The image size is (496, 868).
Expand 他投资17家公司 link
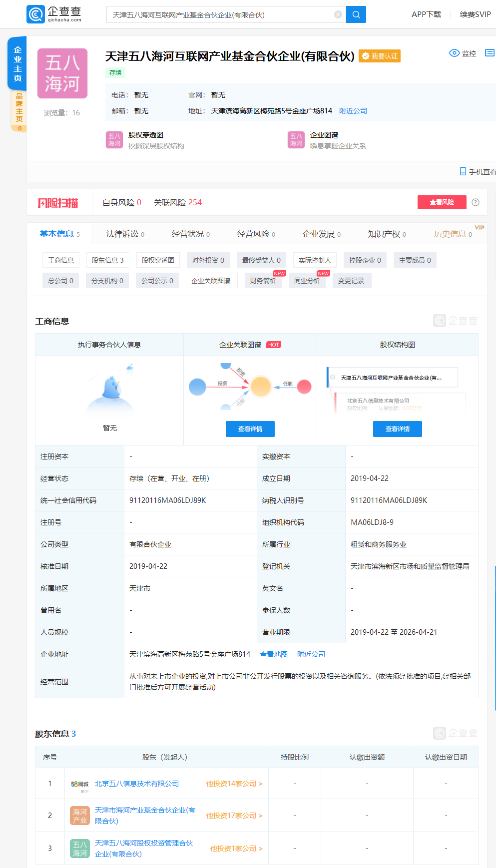[x=234, y=816]
